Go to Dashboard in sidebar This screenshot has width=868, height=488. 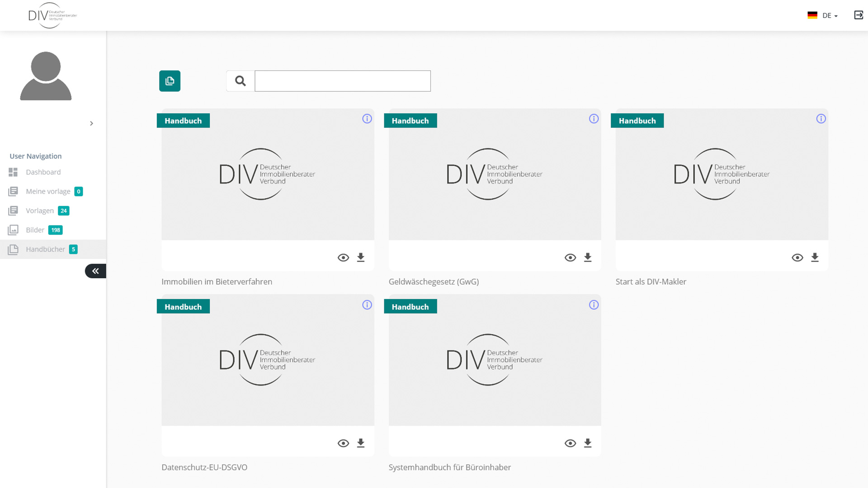(43, 172)
